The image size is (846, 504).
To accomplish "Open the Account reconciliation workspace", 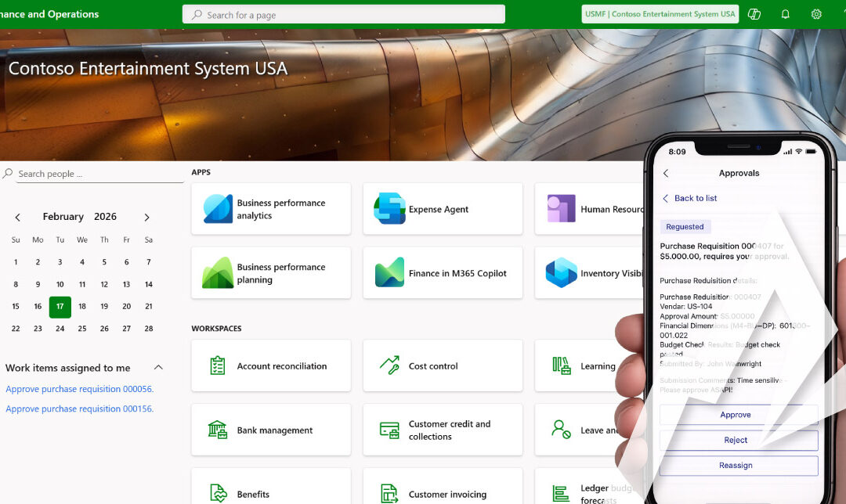I will tap(270, 365).
